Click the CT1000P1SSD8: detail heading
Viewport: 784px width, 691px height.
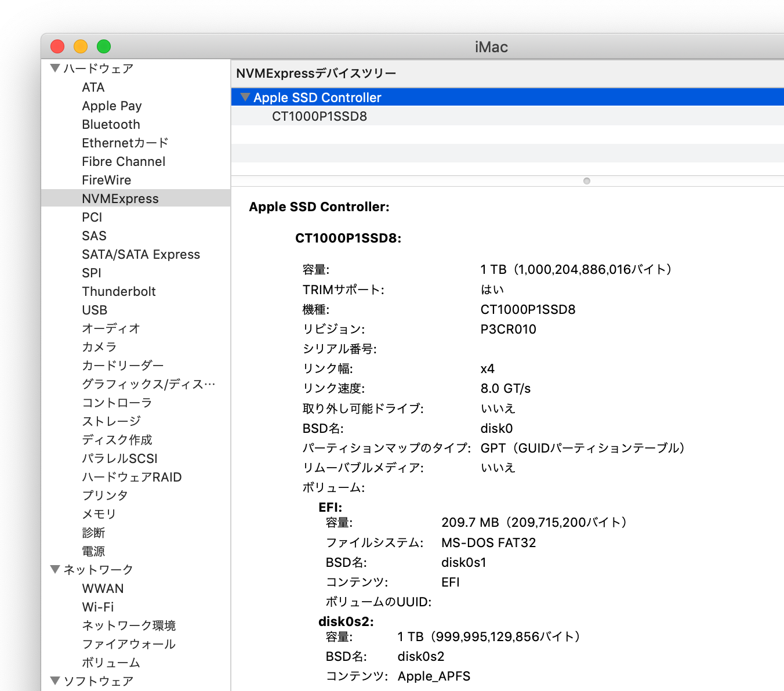349,238
